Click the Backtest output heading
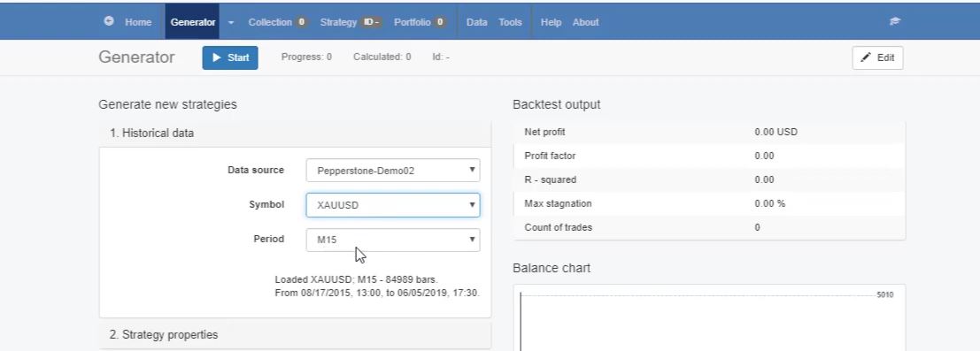980x351 pixels. pos(556,104)
